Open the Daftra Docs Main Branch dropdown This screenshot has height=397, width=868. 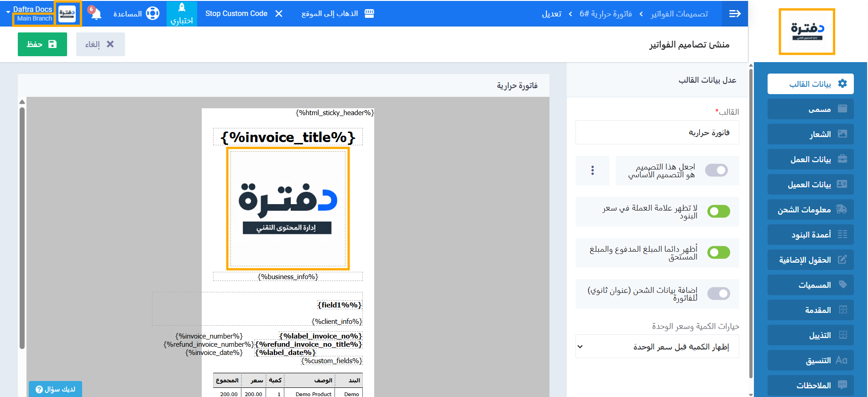(x=32, y=14)
